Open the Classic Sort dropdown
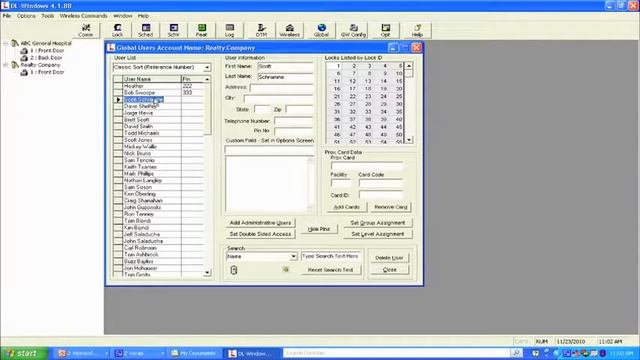640x360 pixels. click(x=207, y=67)
